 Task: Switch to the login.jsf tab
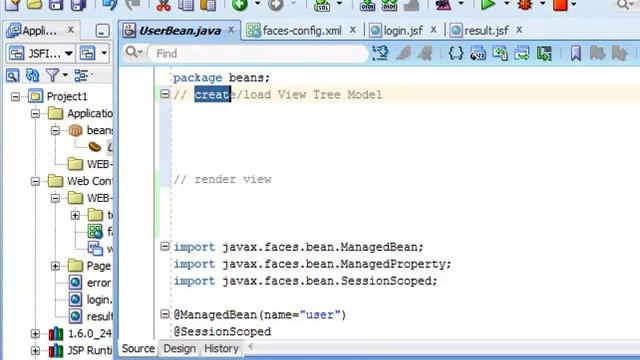403,31
